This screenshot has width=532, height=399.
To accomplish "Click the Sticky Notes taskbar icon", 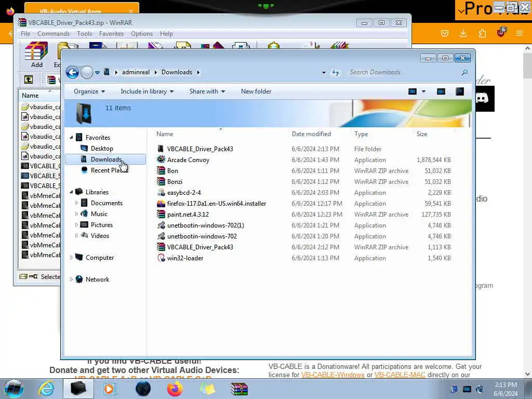I will (x=207, y=389).
